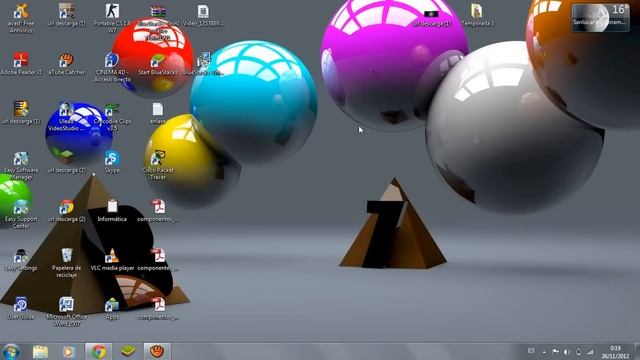Open Windows Explorer from the taskbar
The width and height of the screenshot is (640, 360).
coord(40,351)
